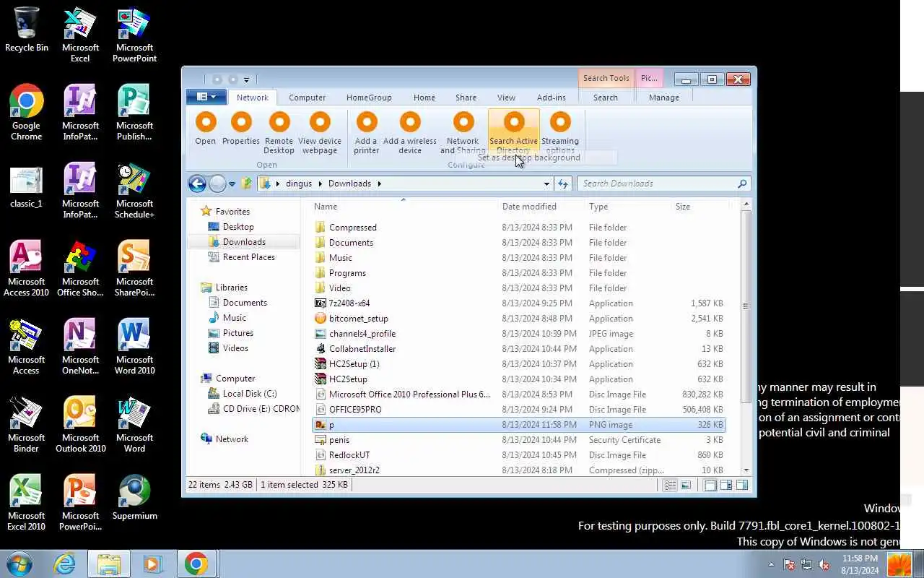Screen dimensions: 924x578
Task: Click the search magnifier icon
Action: tap(741, 184)
